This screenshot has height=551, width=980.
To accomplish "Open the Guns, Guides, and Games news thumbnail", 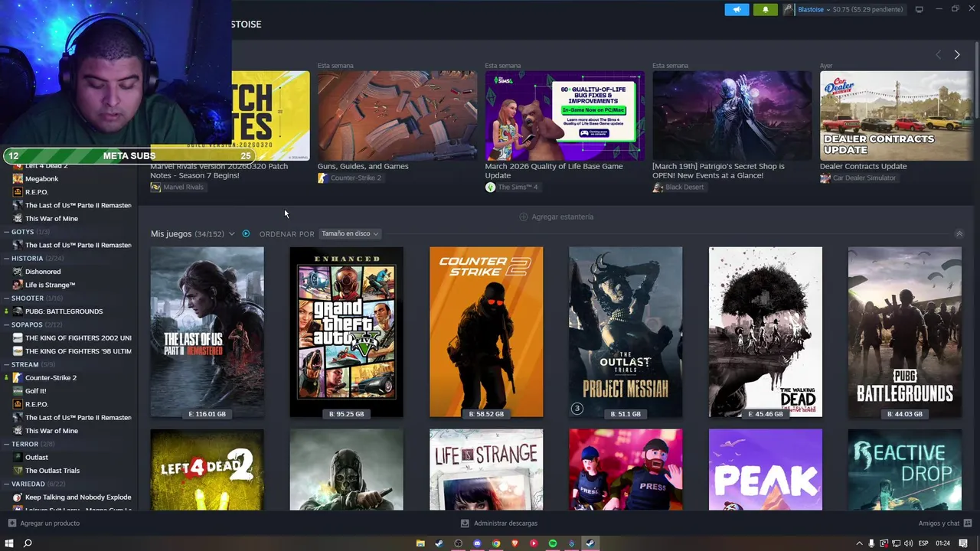I will (x=397, y=116).
